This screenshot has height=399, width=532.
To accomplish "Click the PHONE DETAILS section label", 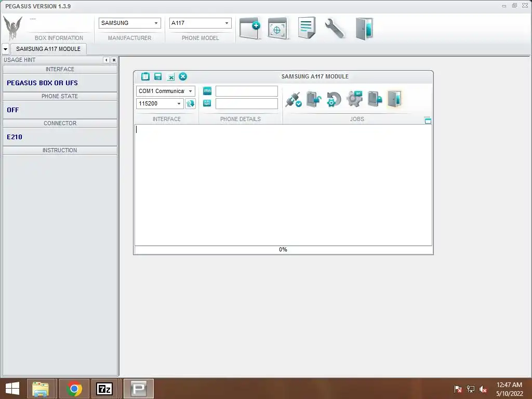I will [x=241, y=119].
